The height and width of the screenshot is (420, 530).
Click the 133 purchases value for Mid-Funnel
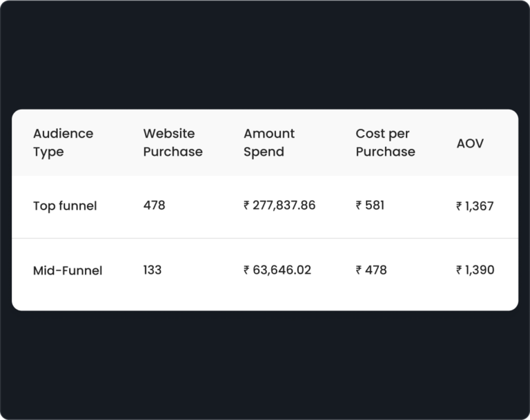click(x=153, y=270)
